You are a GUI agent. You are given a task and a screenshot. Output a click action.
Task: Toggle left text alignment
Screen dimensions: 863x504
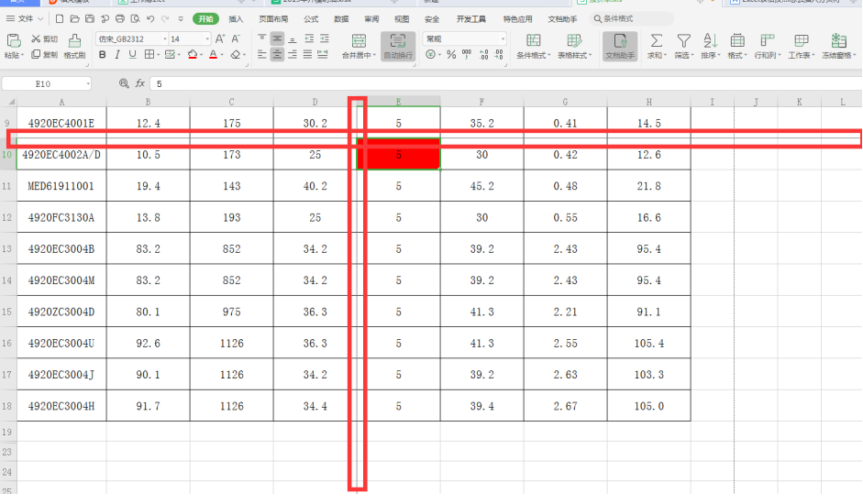click(262, 54)
